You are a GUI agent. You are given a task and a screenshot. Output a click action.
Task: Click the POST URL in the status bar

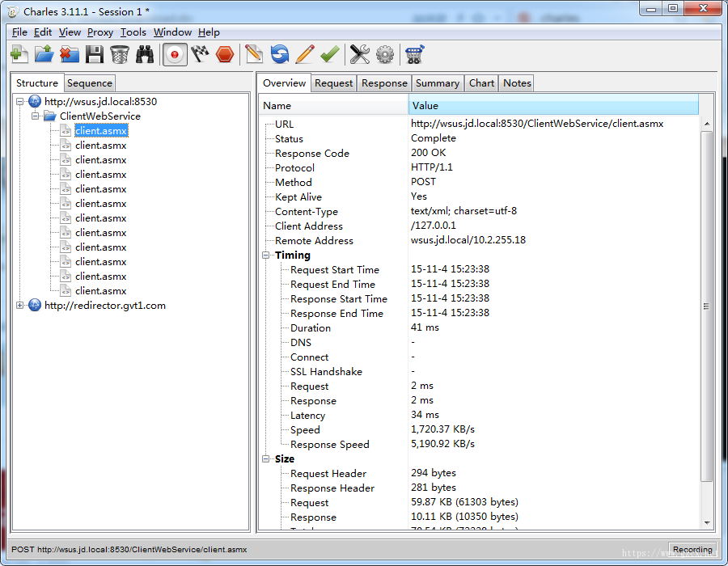click(x=129, y=549)
